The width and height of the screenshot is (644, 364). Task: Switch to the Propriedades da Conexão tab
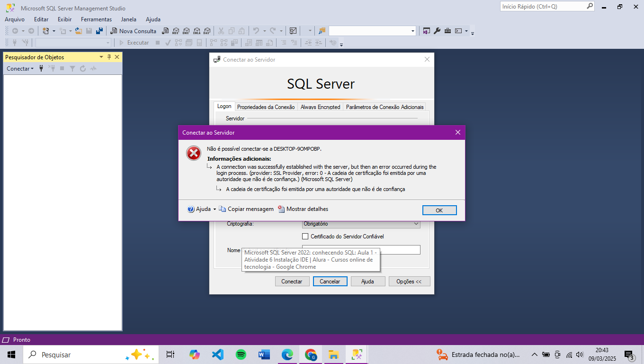pyautogui.click(x=266, y=107)
